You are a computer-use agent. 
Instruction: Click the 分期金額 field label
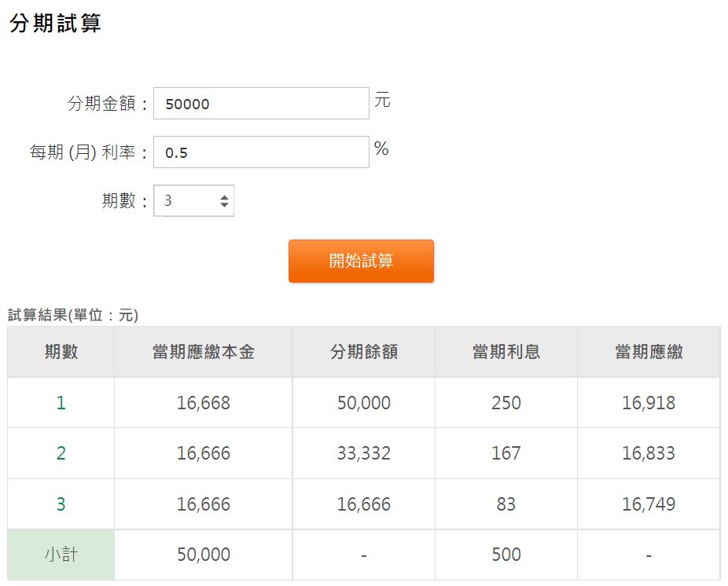point(107,103)
